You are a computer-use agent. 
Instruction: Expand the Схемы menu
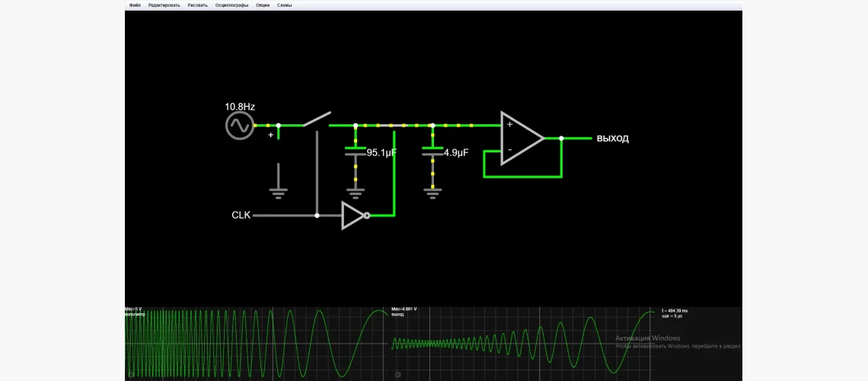coord(284,5)
